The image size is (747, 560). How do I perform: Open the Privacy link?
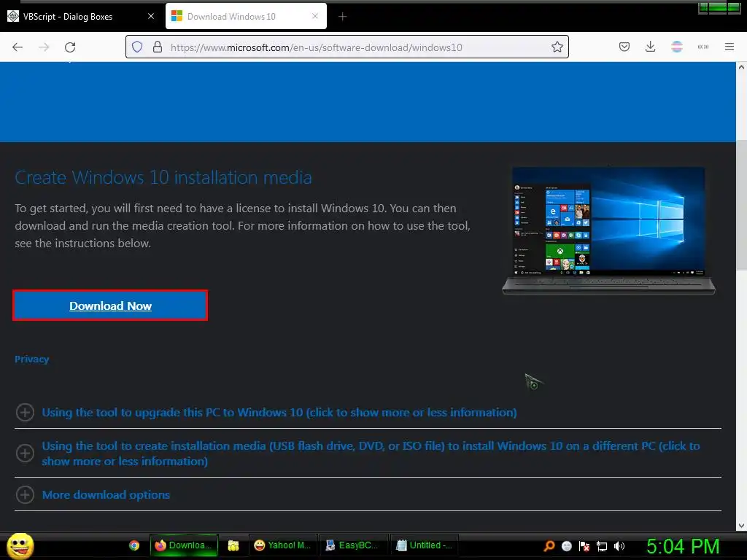(32, 359)
